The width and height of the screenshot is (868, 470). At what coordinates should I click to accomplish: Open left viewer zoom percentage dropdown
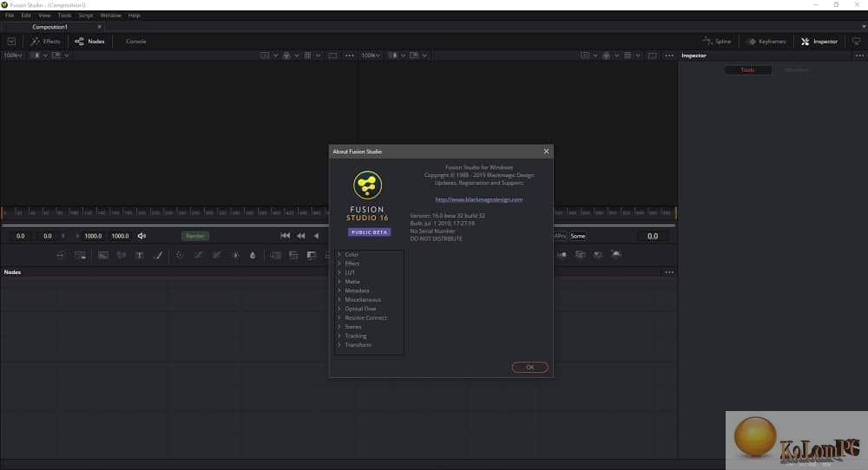click(13, 55)
